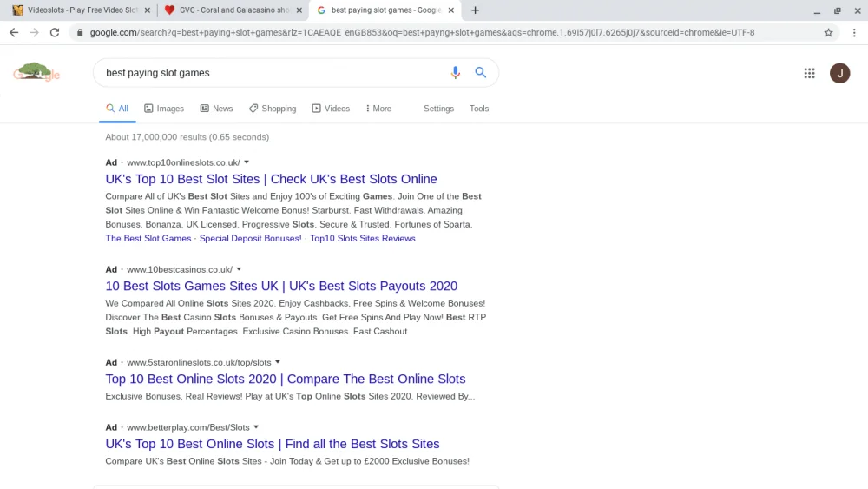Open a new tab with plus button
Screen dimensions: 868x489
click(475, 10)
